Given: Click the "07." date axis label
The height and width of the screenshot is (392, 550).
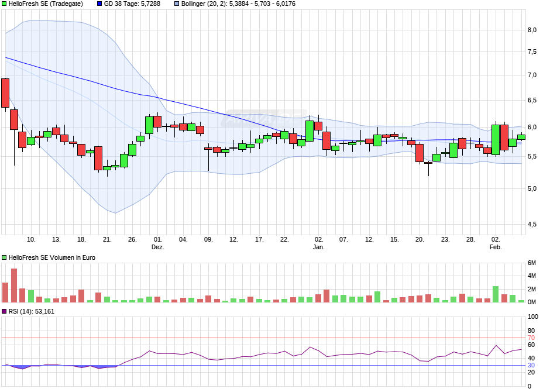Looking at the screenshot, I should (343, 239).
